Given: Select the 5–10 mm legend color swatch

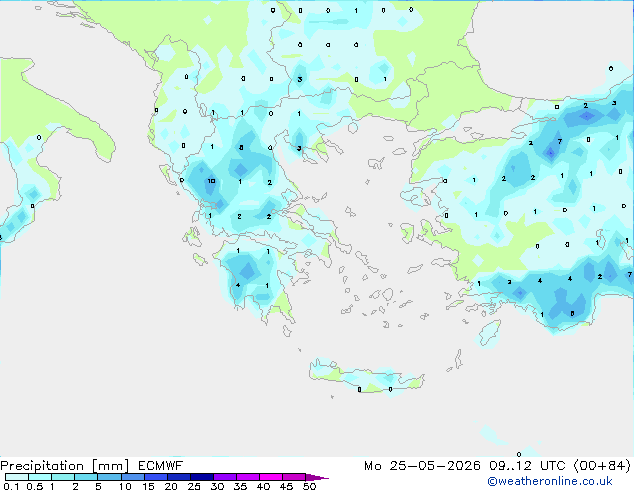Looking at the screenshot, I should tap(109, 477).
